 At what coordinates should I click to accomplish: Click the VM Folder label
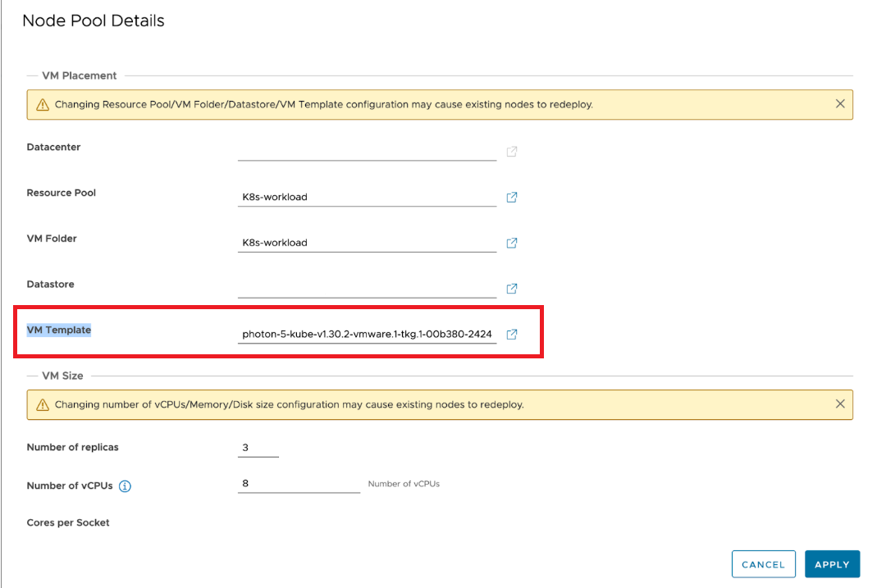tap(52, 239)
